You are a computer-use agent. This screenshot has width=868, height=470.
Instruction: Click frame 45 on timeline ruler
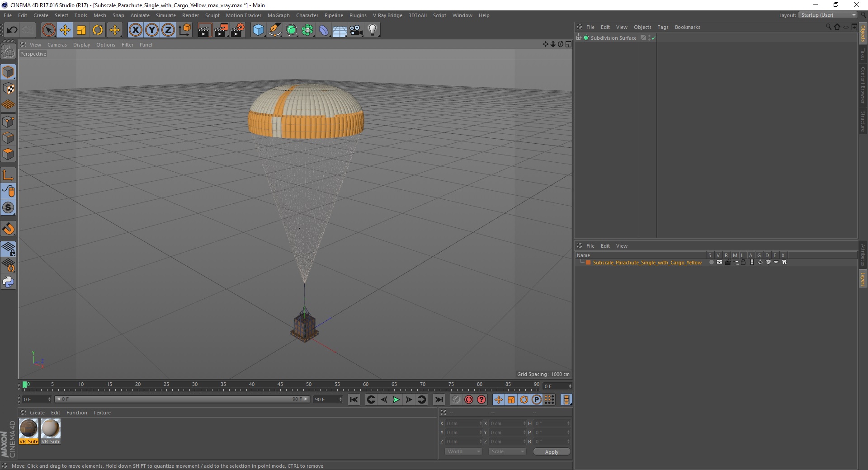click(280, 385)
